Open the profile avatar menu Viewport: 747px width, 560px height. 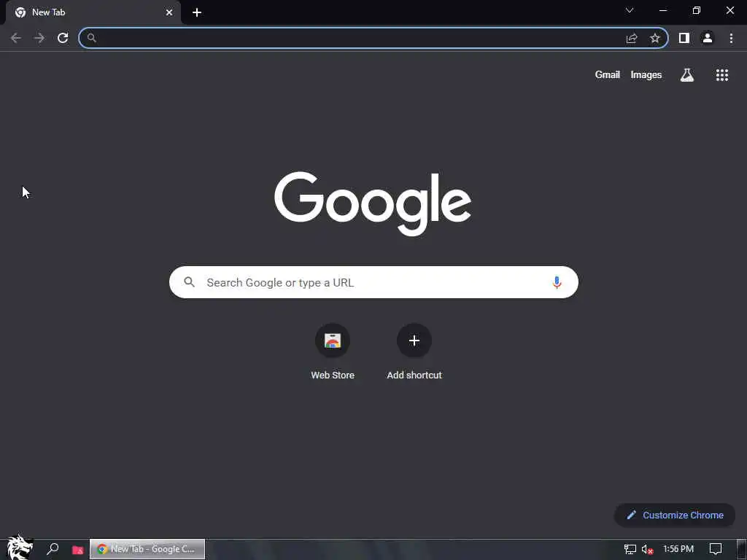click(x=708, y=38)
